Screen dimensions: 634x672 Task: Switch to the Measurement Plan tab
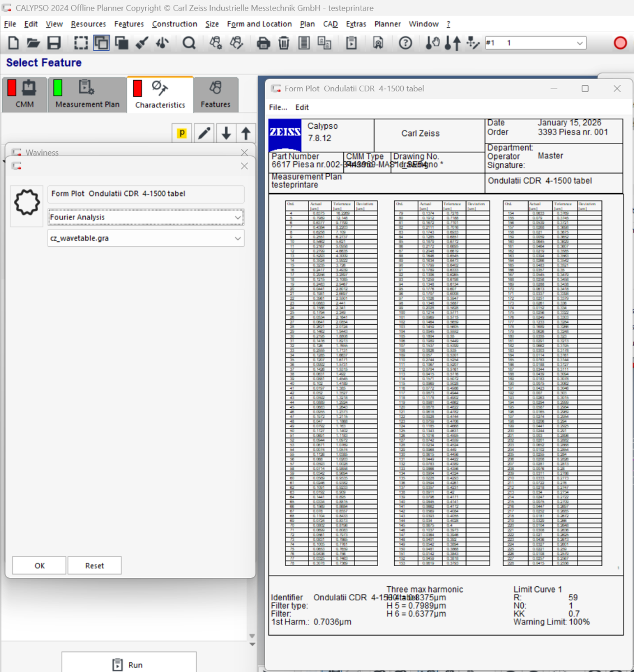87,95
